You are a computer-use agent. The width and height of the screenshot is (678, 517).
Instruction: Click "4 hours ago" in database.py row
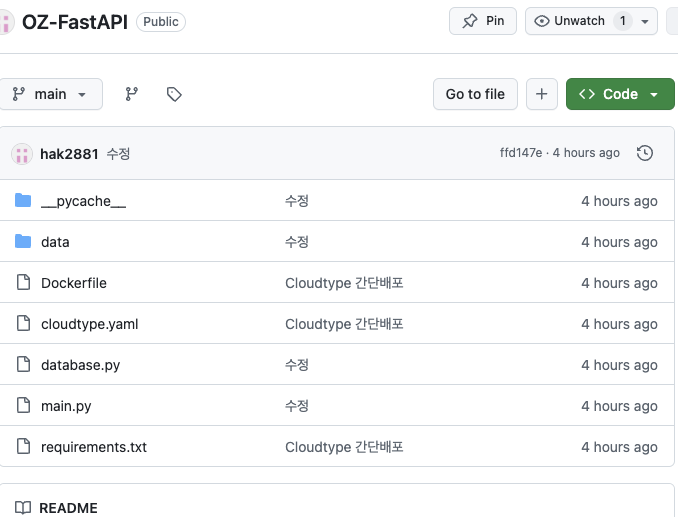[x=619, y=365]
